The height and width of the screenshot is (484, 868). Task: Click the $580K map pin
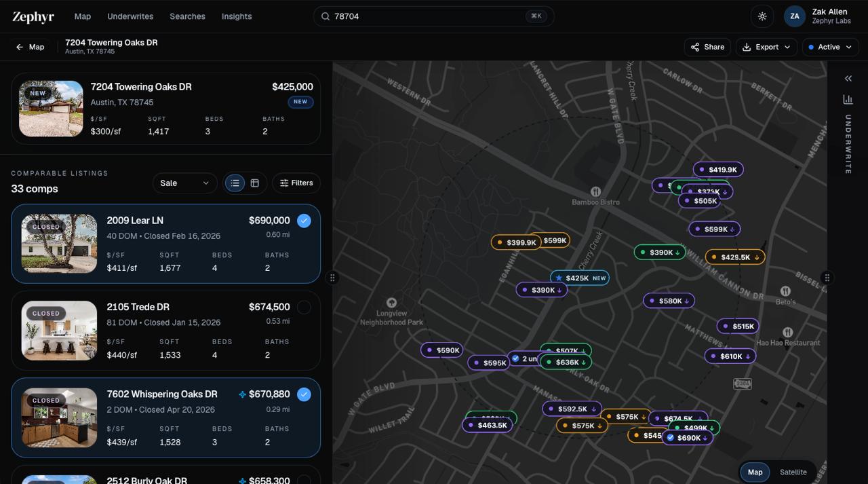[x=669, y=301]
